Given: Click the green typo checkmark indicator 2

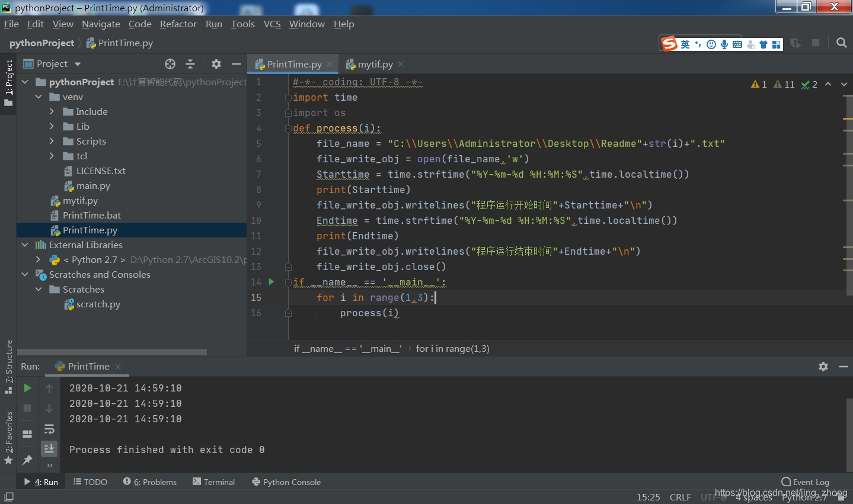Looking at the screenshot, I should (809, 84).
